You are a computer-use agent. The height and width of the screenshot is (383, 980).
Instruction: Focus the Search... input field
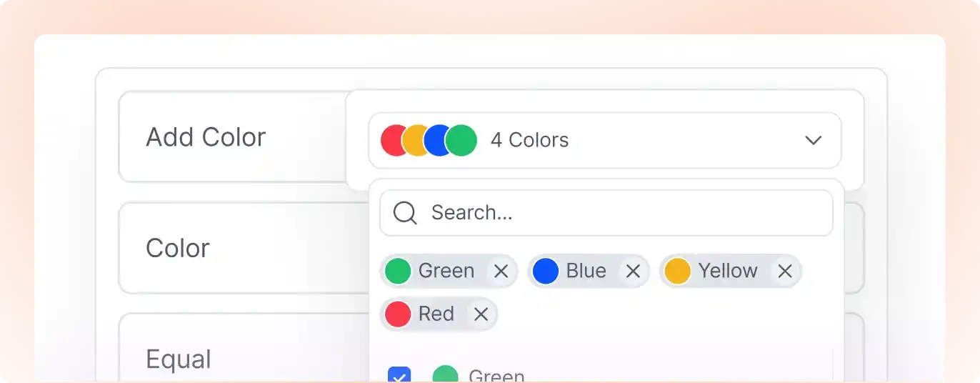pos(621,213)
